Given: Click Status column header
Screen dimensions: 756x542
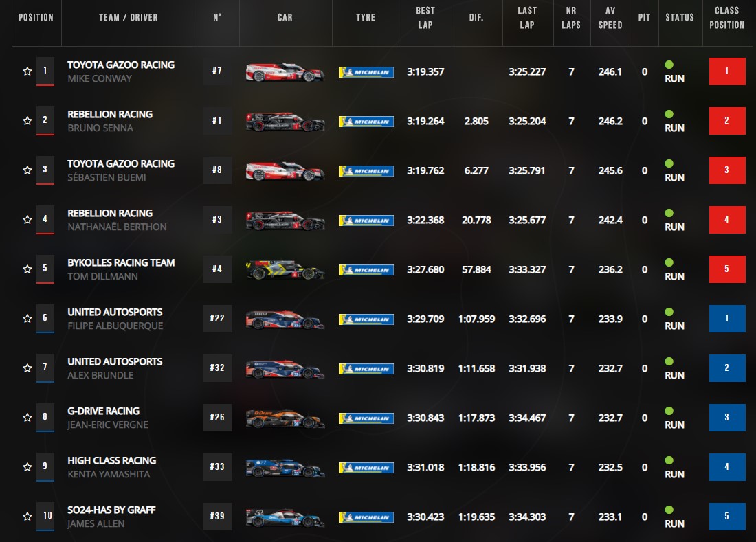Looking at the screenshot, I should tap(680, 18).
